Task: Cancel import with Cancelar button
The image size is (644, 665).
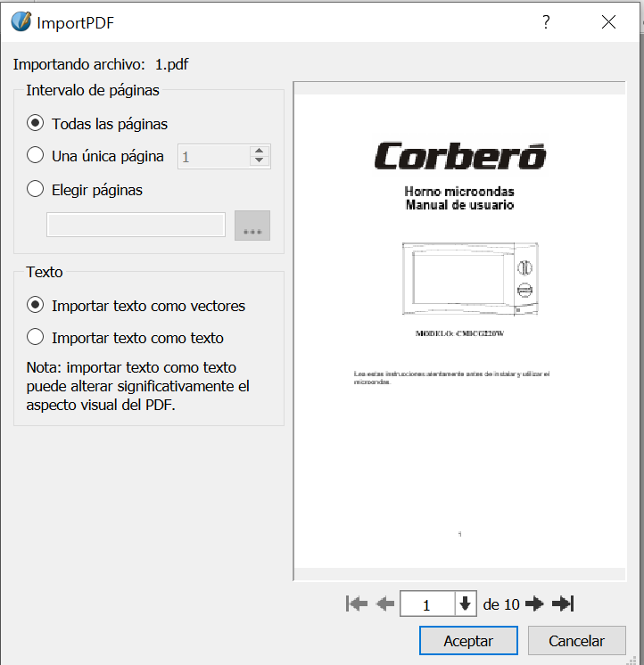Action: 576,640
